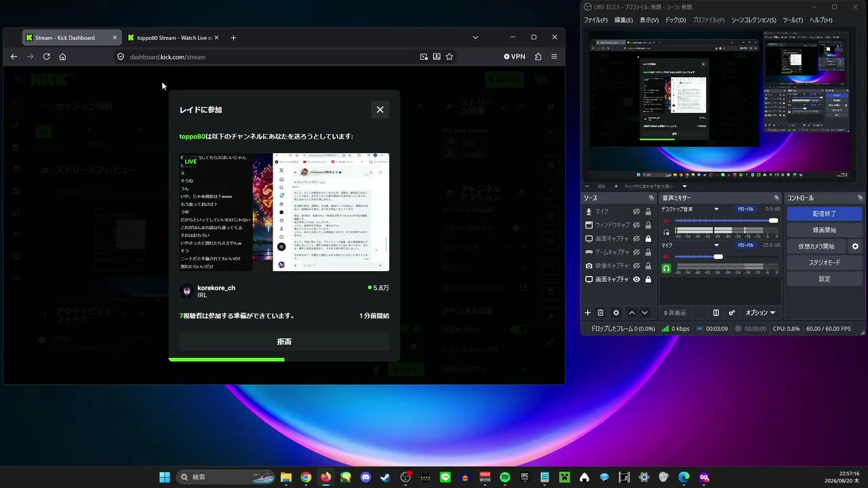The height and width of the screenshot is (488, 868).
Task: Start recording with the 録画開始 button
Action: coord(825,230)
